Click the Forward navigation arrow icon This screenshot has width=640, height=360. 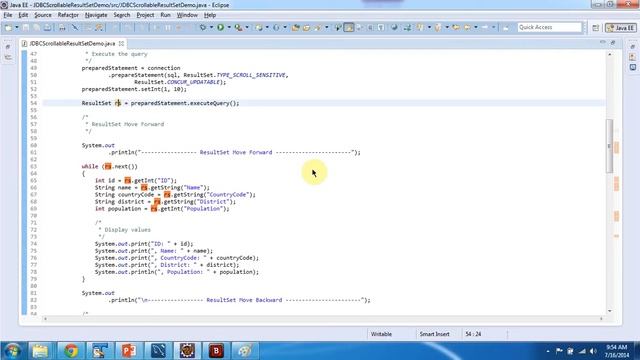click(x=485, y=27)
